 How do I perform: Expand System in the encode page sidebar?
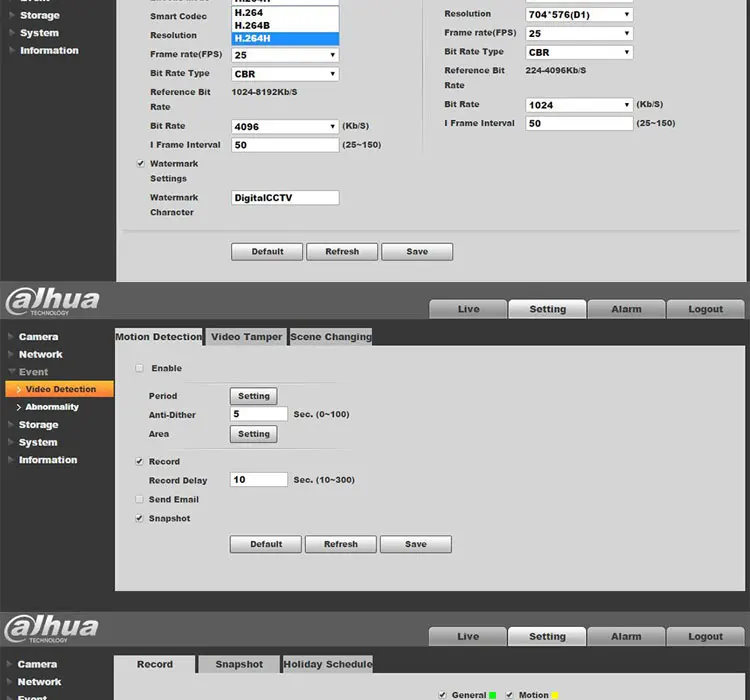[x=39, y=33]
